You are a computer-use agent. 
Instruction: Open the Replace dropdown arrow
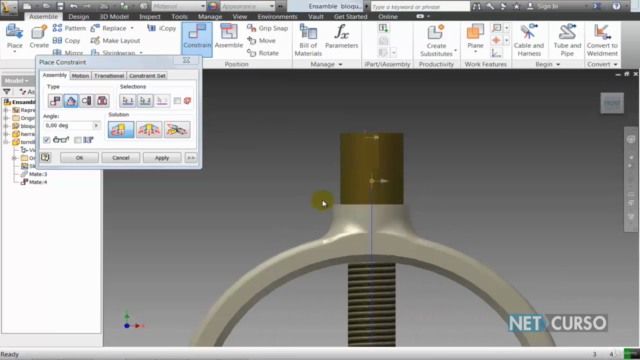(132, 28)
